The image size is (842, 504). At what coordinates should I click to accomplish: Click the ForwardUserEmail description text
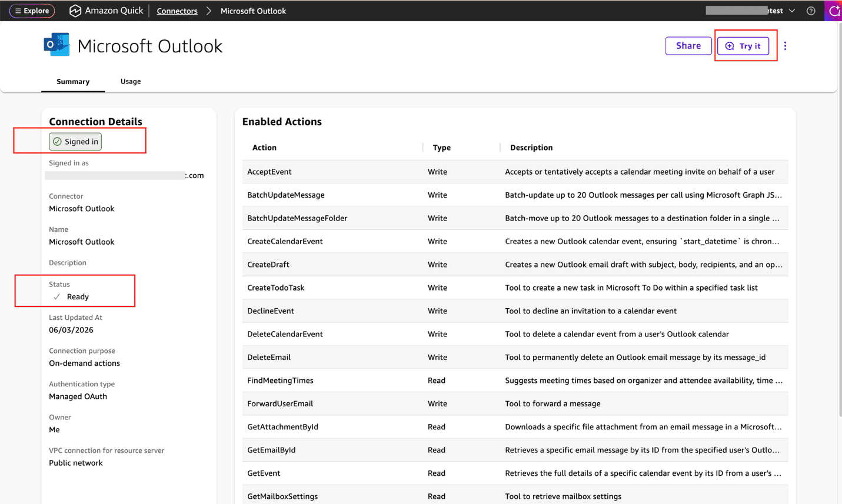pyautogui.click(x=553, y=403)
